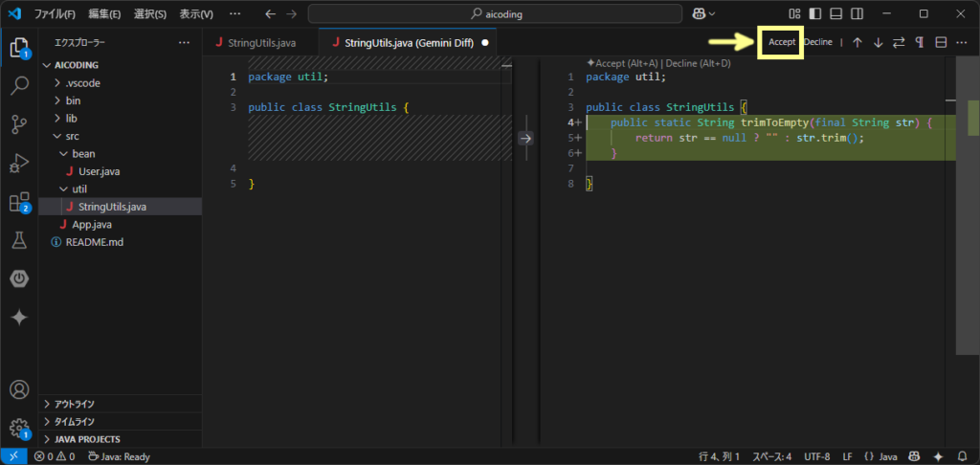Toggle the bottom panel visibility
980x465 pixels.
836,13
